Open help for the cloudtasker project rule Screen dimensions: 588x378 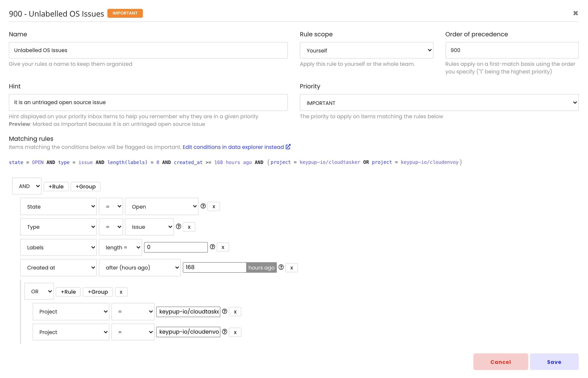point(224,311)
